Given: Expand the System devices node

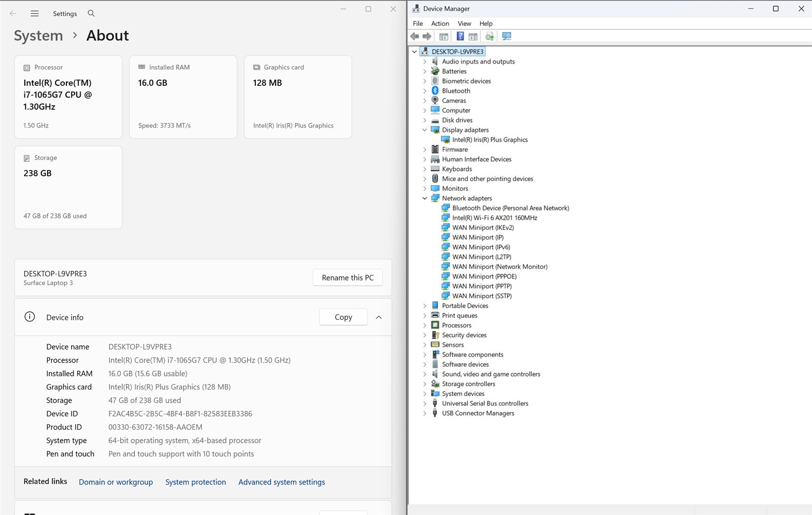Looking at the screenshot, I should click(425, 394).
